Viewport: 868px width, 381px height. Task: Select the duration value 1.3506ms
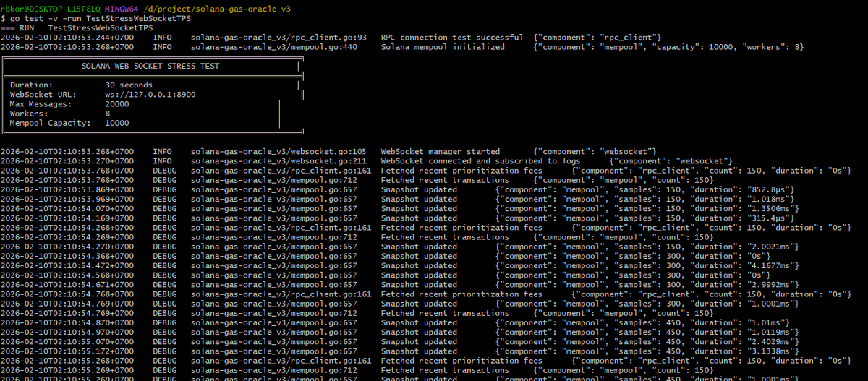click(x=770, y=208)
